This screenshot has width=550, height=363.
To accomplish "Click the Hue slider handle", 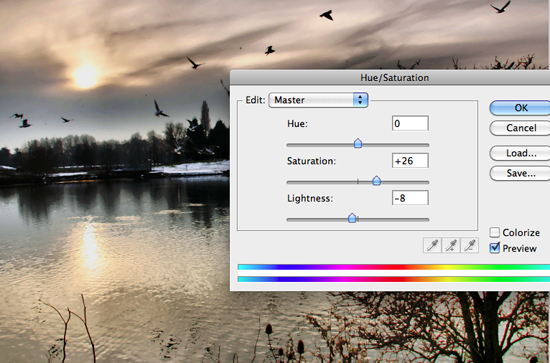I will tap(358, 143).
